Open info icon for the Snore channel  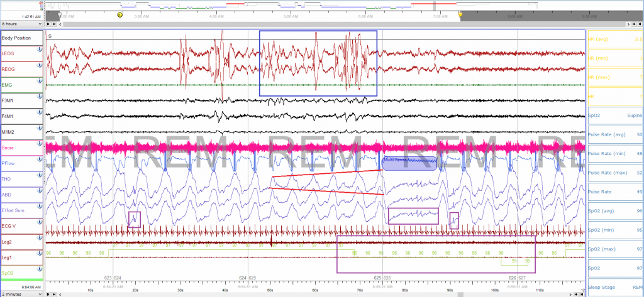pyautogui.click(x=40, y=143)
